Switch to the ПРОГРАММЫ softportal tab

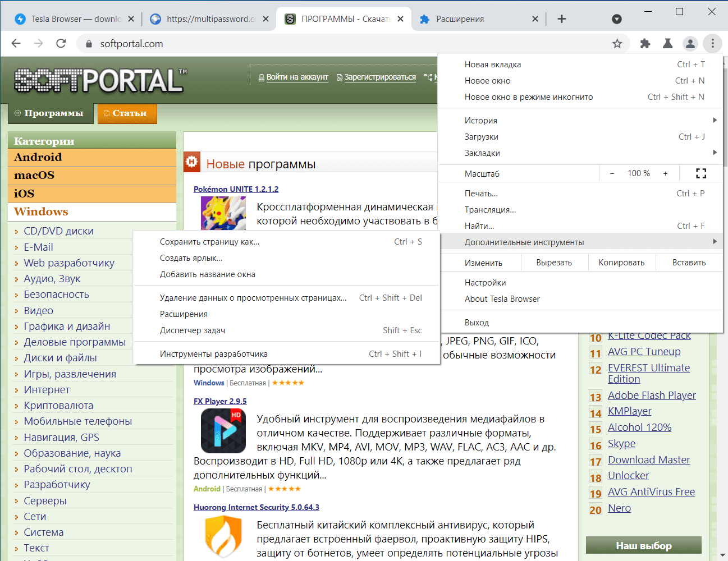(344, 19)
